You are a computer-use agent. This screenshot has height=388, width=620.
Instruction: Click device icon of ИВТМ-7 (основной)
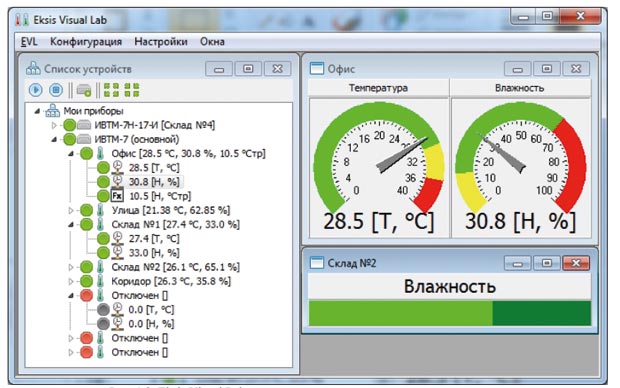(x=84, y=139)
